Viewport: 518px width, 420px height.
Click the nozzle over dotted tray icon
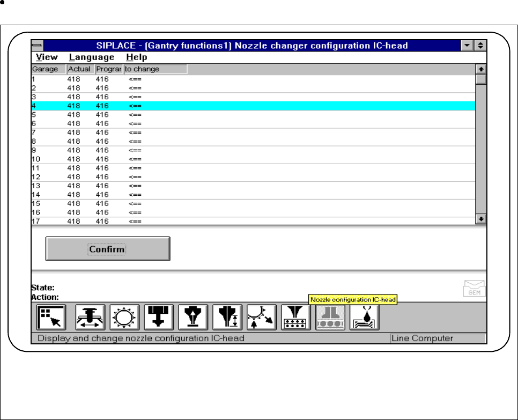click(x=296, y=318)
